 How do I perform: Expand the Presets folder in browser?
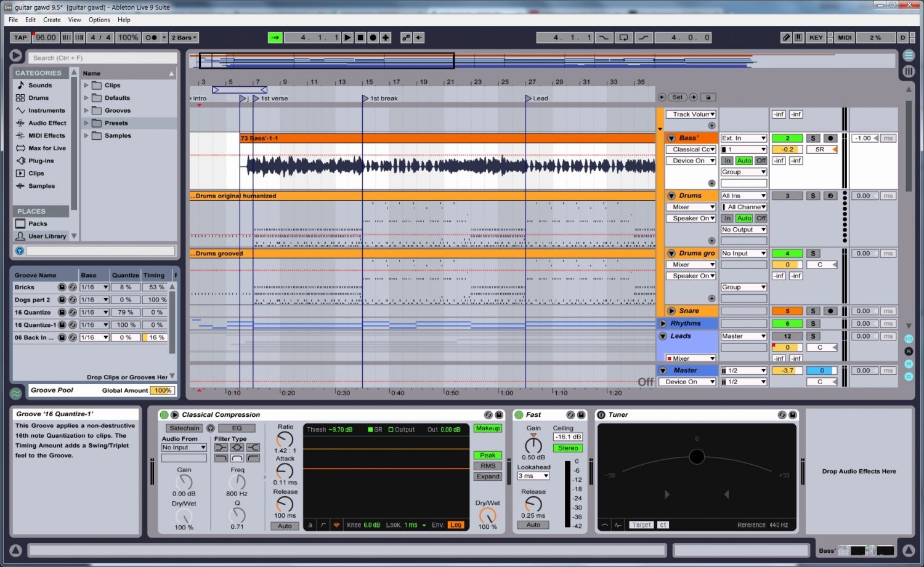pos(86,123)
